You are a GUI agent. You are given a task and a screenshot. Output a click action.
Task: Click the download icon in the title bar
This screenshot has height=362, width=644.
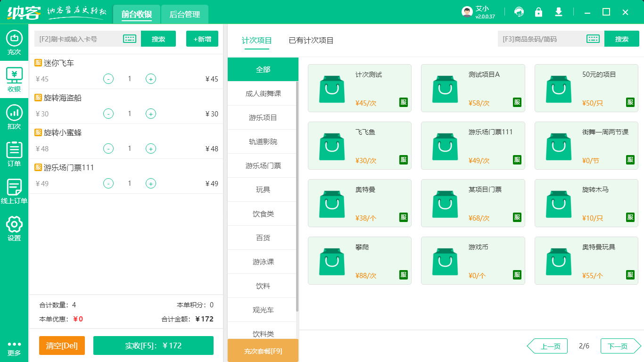559,11
